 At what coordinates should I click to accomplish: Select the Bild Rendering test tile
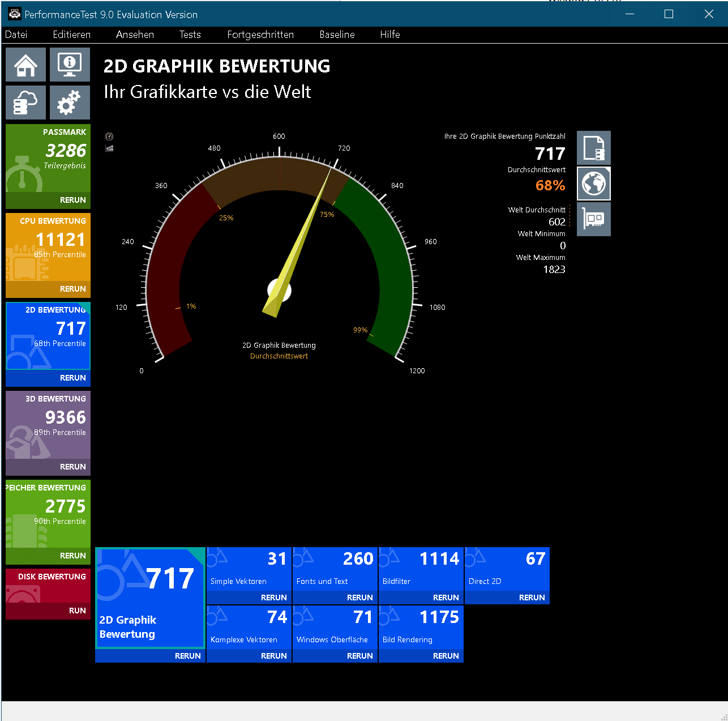click(x=421, y=628)
